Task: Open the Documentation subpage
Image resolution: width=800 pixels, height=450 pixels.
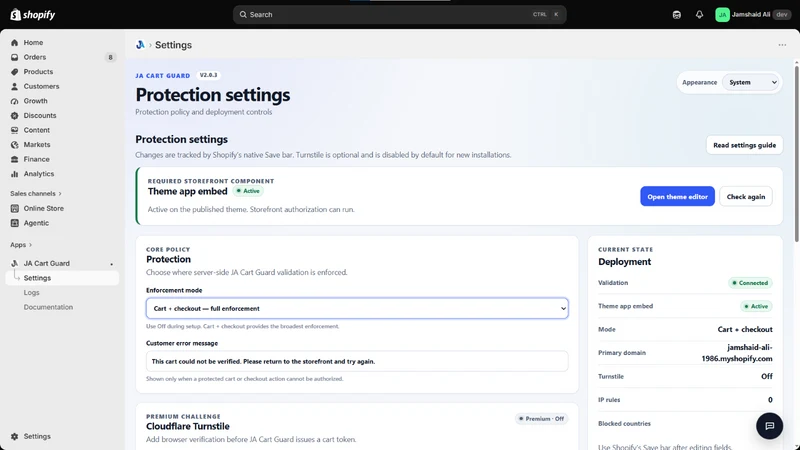Action: pyautogui.click(x=48, y=307)
